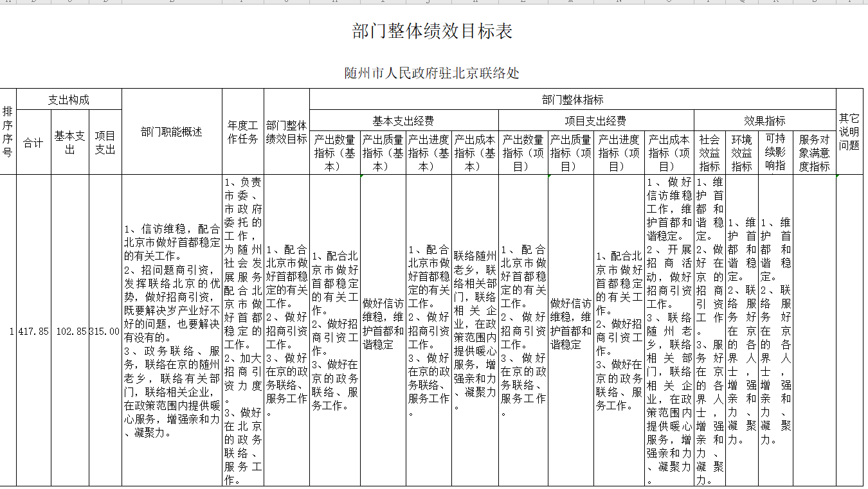Click the title 部门整体绩效目标表
The height and width of the screenshot is (489, 868).
tap(432, 31)
